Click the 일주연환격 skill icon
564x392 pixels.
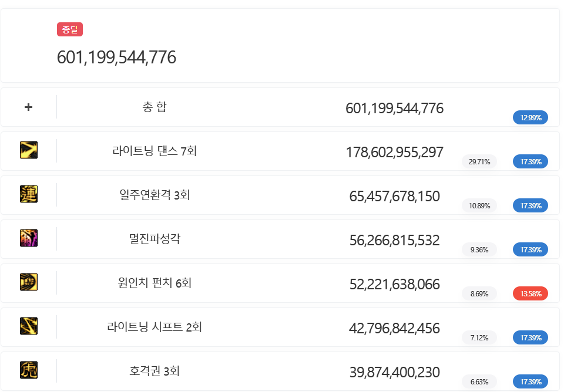29,194
